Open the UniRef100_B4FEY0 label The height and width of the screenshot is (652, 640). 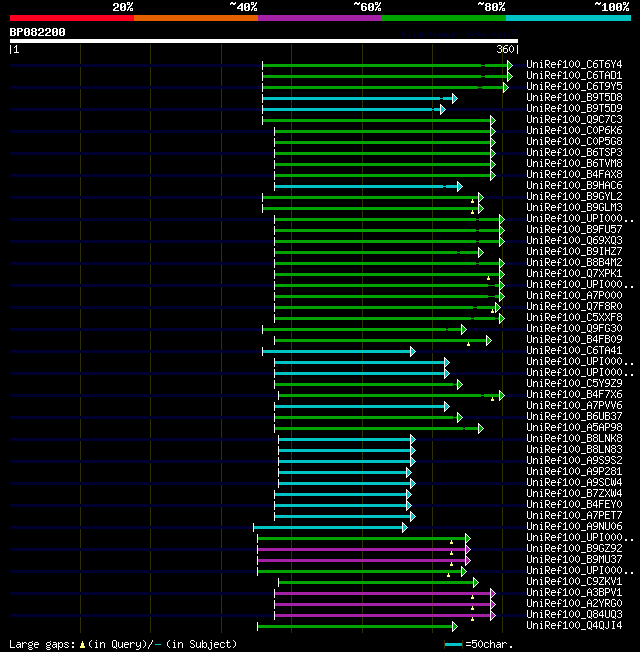pos(574,504)
